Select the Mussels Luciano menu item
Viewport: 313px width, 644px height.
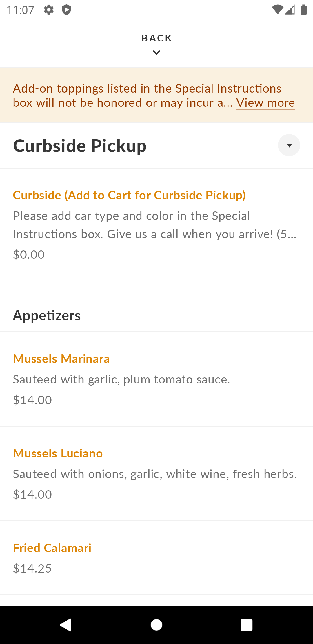156,474
